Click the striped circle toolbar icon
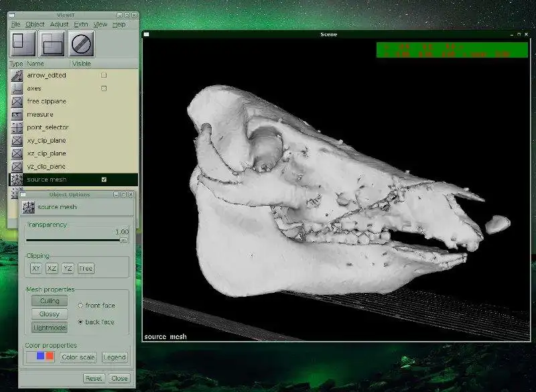The width and height of the screenshot is (536, 392). (x=81, y=44)
